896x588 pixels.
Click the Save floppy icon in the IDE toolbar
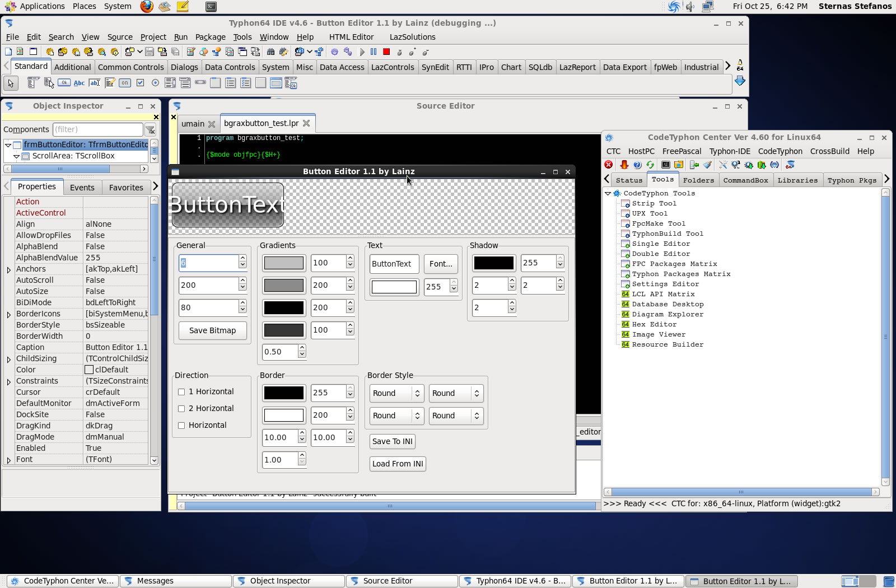coord(150,52)
